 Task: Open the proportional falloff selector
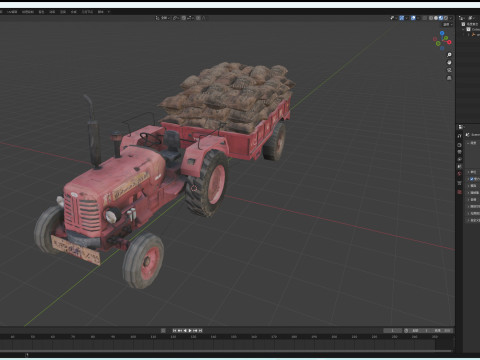pos(203,18)
